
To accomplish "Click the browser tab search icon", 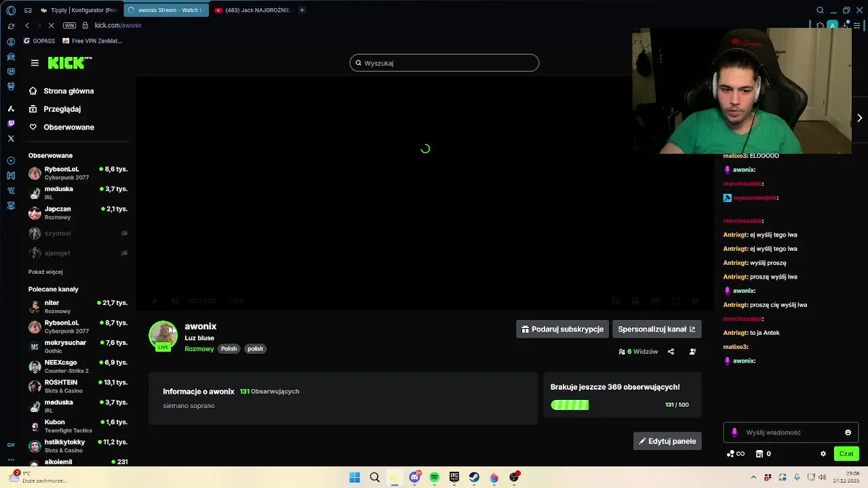I will 820,10.
